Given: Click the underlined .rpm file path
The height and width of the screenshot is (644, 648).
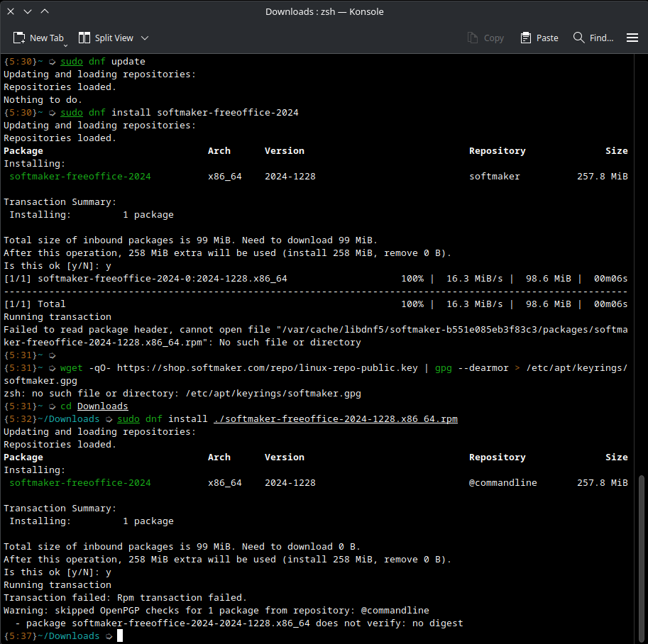Looking at the screenshot, I should 335,419.
